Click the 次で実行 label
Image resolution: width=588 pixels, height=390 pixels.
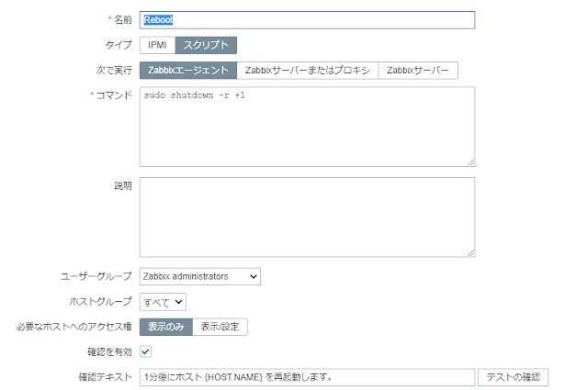point(114,70)
